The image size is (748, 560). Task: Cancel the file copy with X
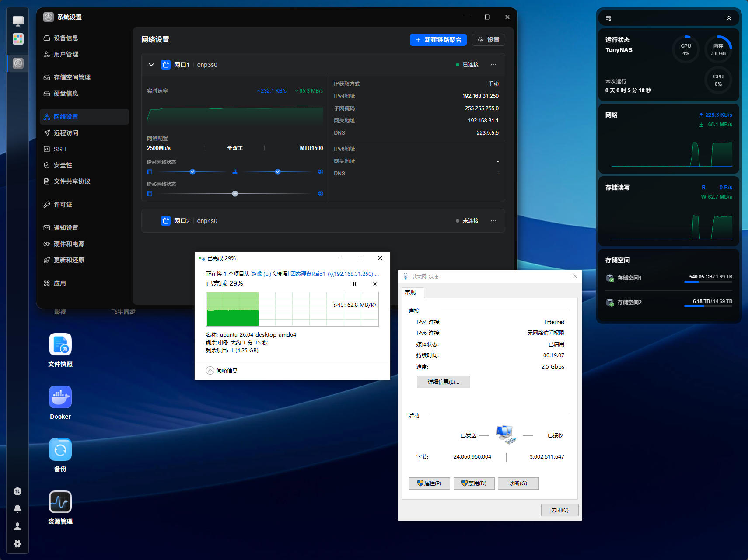click(x=375, y=284)
